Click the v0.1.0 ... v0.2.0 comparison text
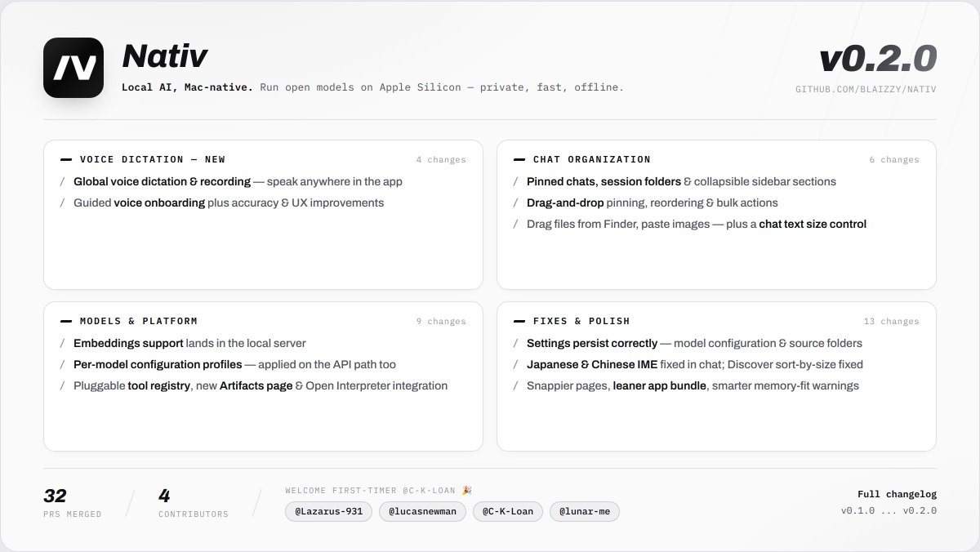The width and height of the screenshot is (980, 552). point(889,511)
